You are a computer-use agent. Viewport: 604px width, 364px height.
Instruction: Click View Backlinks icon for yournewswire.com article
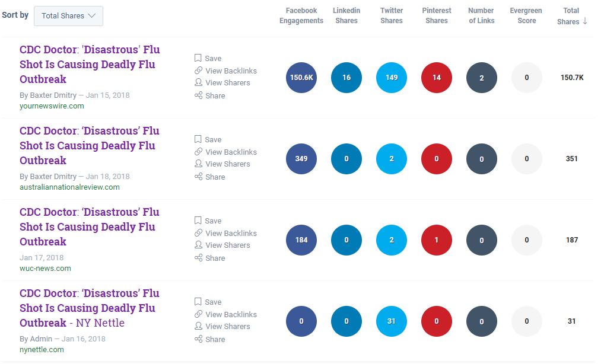[x=198, y=71]
